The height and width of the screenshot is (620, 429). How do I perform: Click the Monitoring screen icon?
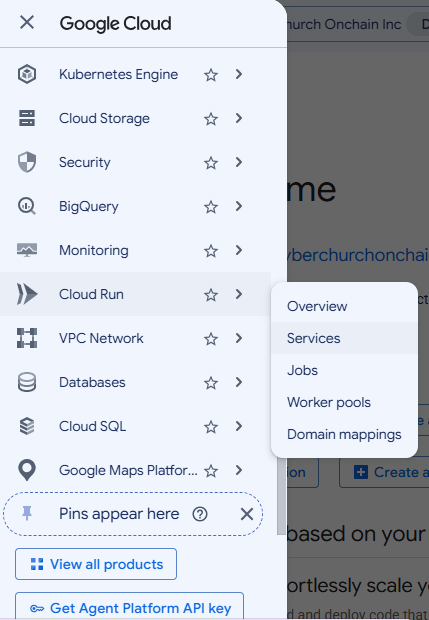tap(27, 250)
